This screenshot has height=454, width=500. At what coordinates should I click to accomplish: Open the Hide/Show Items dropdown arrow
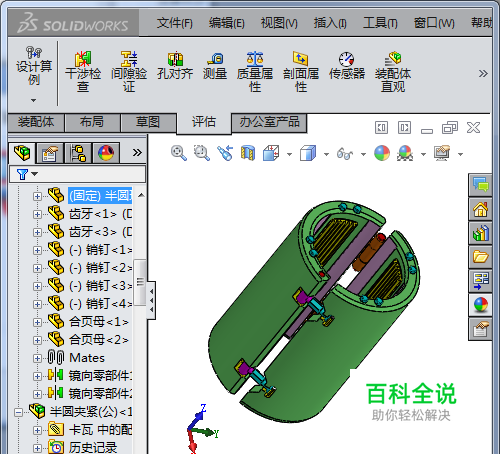coord(363,154)
